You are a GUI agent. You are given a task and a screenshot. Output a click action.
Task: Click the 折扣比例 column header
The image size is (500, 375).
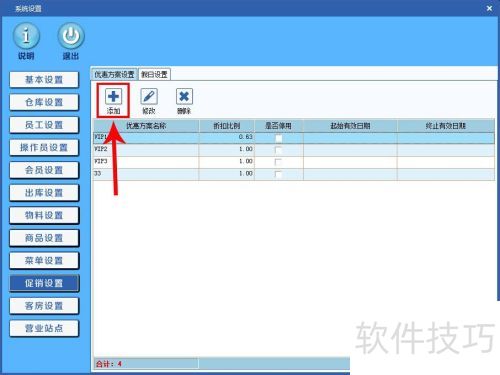(x=227, y=126)
